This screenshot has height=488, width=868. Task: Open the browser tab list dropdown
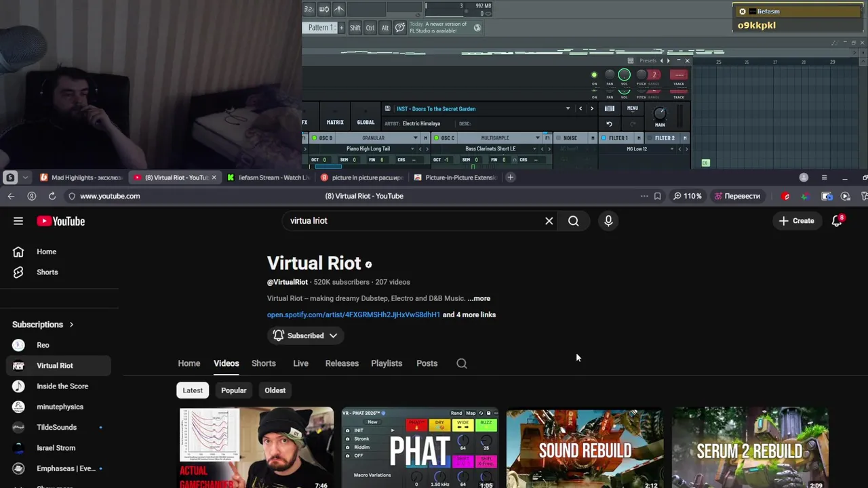pos(25,178)
